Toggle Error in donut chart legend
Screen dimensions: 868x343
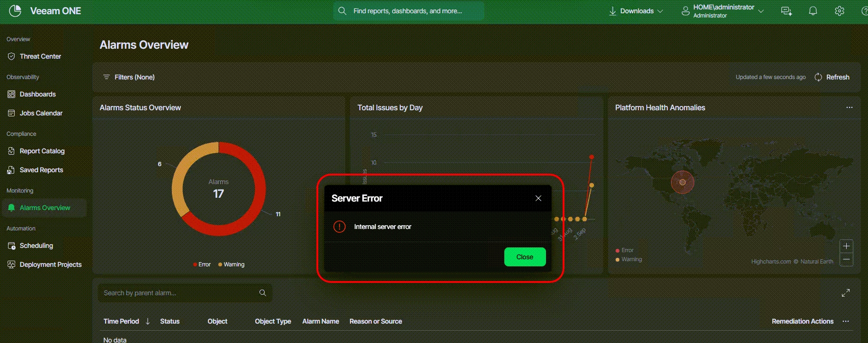tap(202, 264)
